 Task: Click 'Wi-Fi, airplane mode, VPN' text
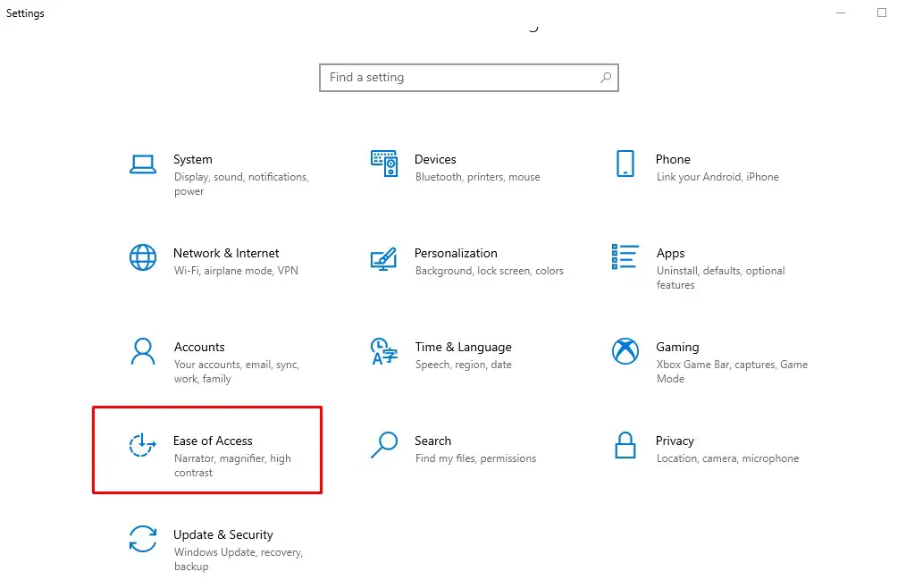tap(236, 271)
